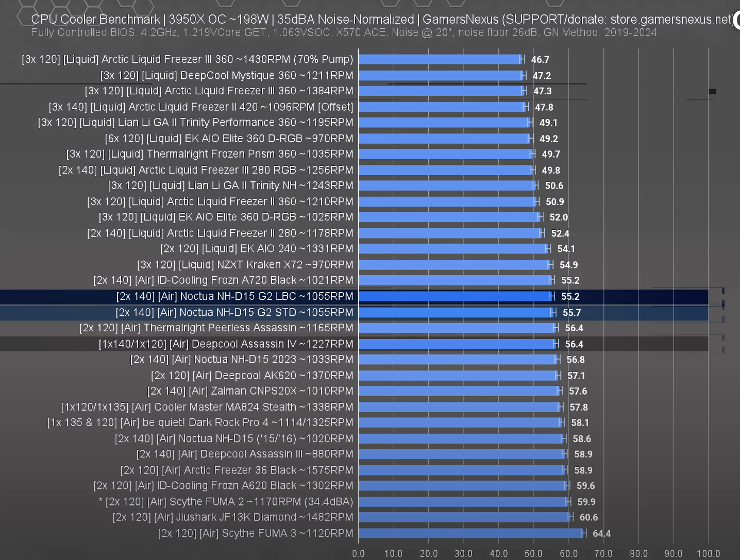This screenshot has width=740, height=560.
Task: Select EK AIO Elite 360 D-RGB ~1025RPM label
Action: (226, 217)
